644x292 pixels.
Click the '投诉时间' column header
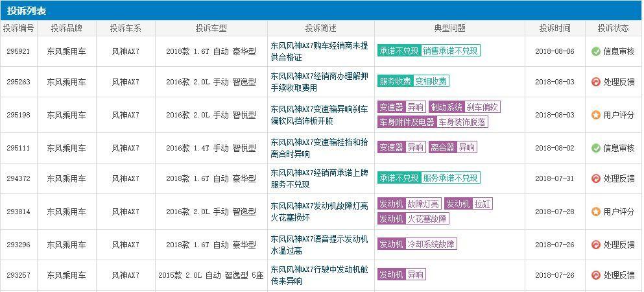tap(555, 29)
